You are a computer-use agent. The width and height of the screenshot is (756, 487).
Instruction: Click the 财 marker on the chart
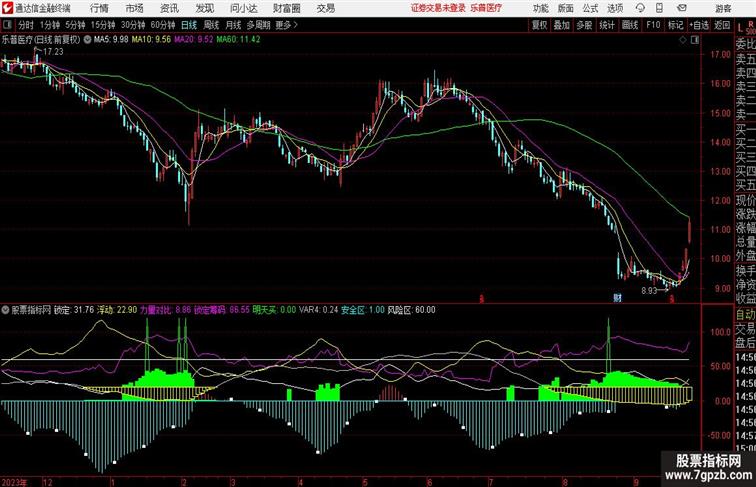click(617, 298)
